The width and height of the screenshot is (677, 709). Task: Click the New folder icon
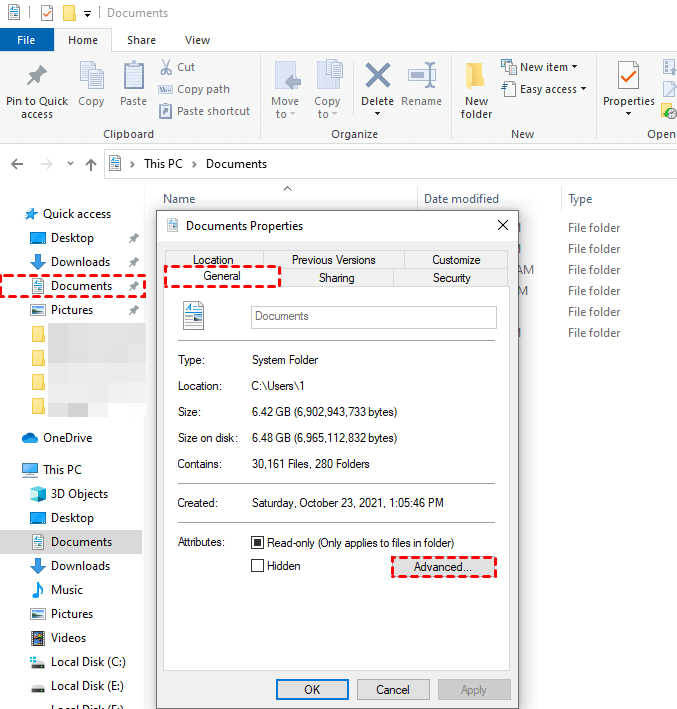(x=475, y=75)
